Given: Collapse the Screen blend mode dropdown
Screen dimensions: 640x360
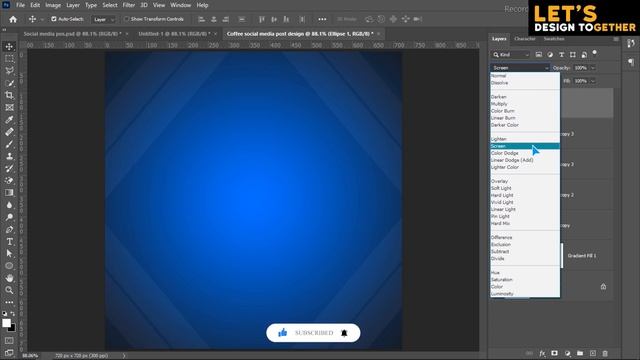Looking at the screenshot, I should (520, 68).
